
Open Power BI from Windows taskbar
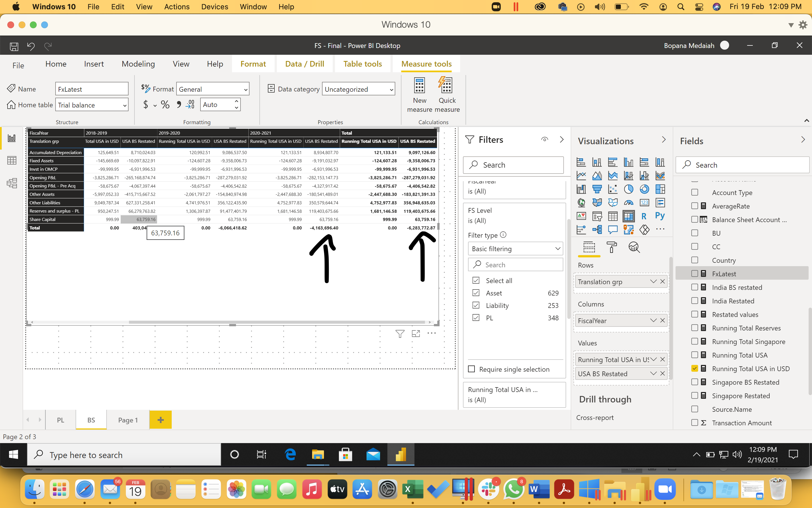[401, 455]
